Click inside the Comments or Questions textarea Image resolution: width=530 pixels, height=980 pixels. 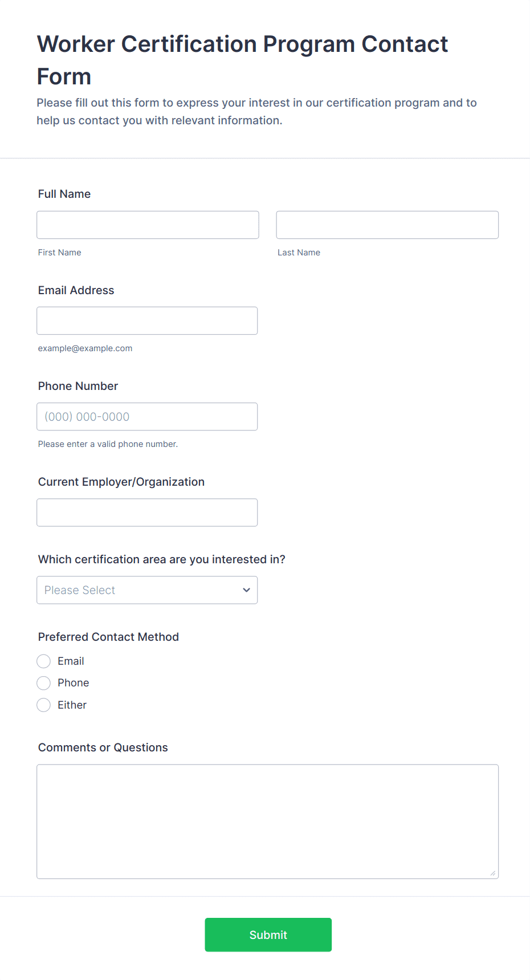[x=267, y=821]
